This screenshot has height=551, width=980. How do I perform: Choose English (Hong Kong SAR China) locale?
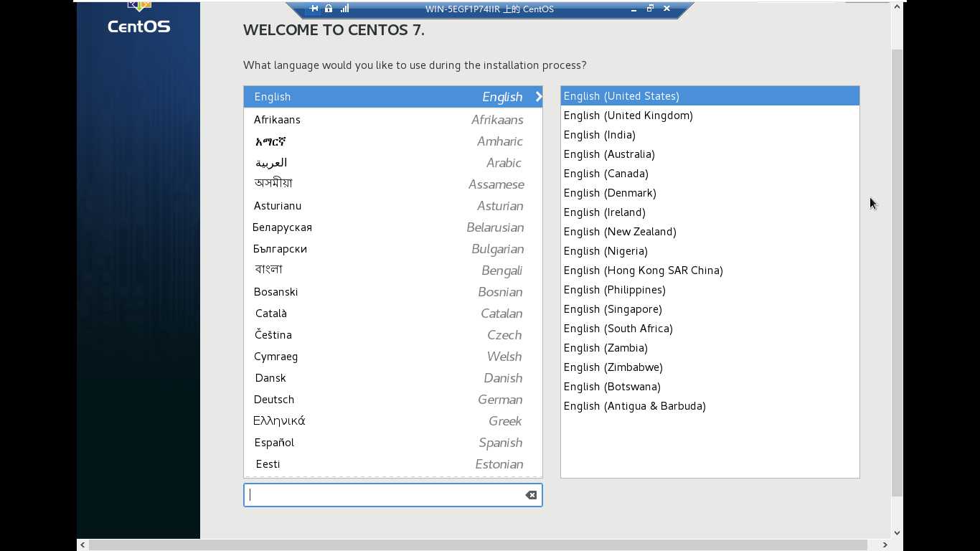click(710, 270)
